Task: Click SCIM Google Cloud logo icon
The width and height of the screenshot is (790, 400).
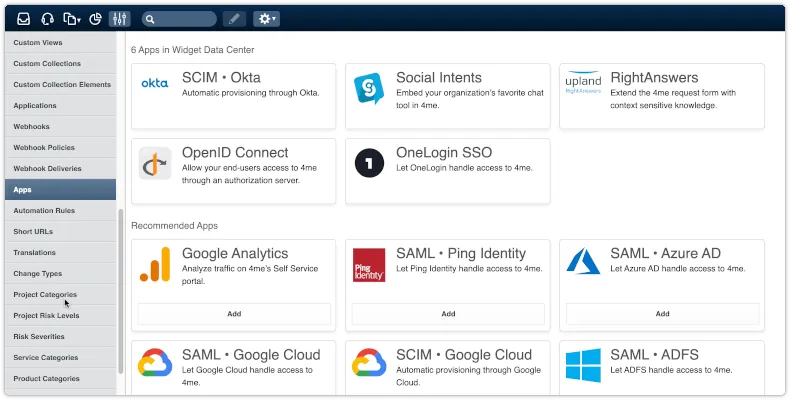Action: [369, 362]
